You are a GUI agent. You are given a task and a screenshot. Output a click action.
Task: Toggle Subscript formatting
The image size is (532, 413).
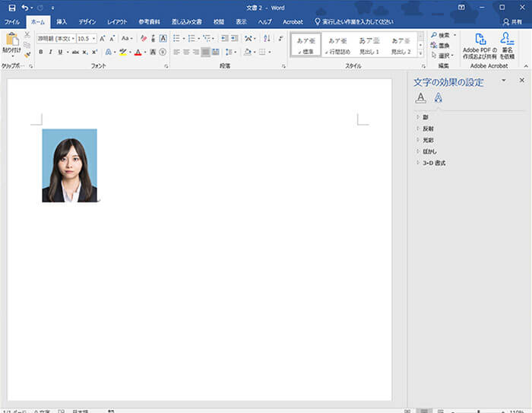pyautogui.click(x=85, y=52)
